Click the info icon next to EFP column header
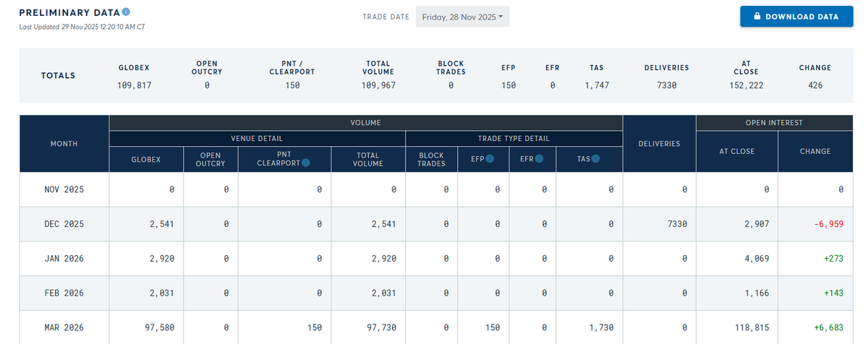 coord(490,159)
